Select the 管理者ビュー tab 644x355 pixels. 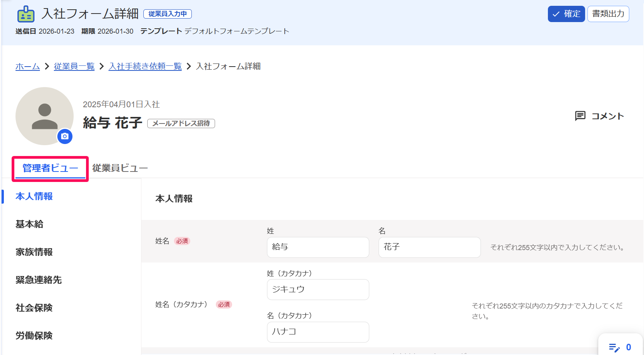pos(50,168)
